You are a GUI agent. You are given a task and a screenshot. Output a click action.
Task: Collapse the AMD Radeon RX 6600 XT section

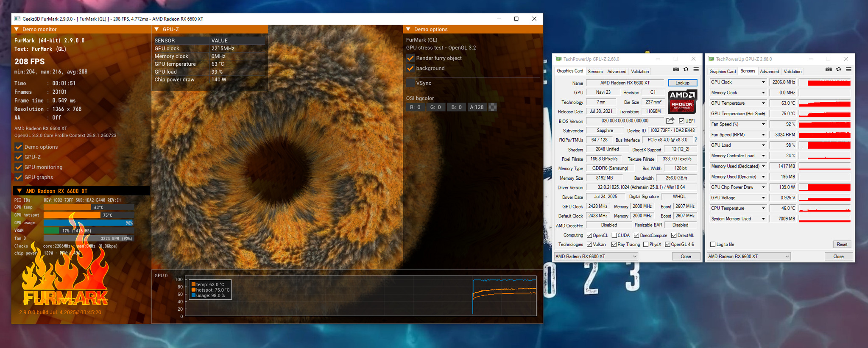(19, 191)
